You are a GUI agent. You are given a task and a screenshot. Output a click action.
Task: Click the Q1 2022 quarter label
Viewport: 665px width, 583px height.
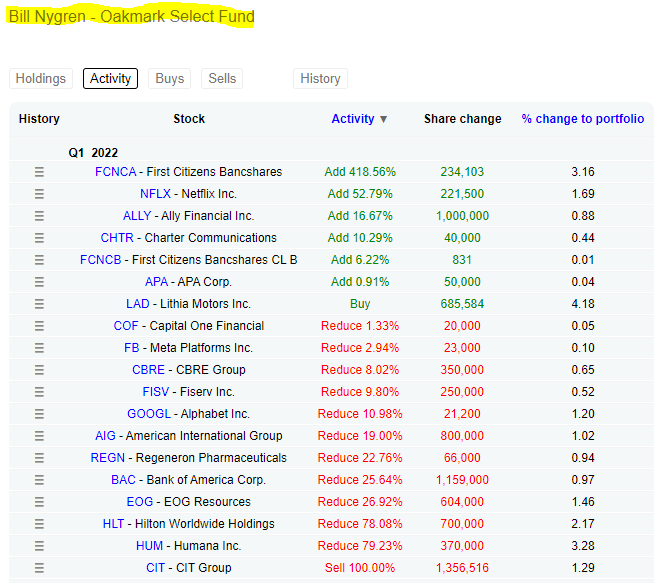click(x=93, y=153)
